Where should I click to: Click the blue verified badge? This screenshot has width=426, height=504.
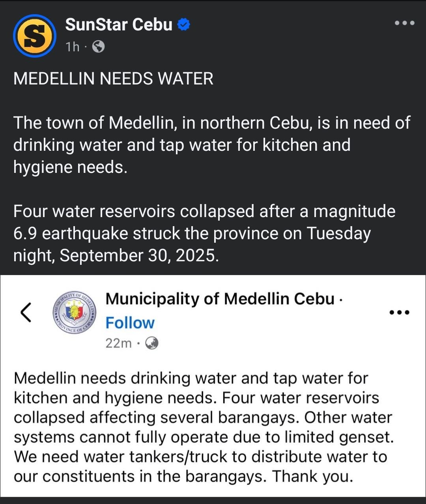(x=183, y=25)
